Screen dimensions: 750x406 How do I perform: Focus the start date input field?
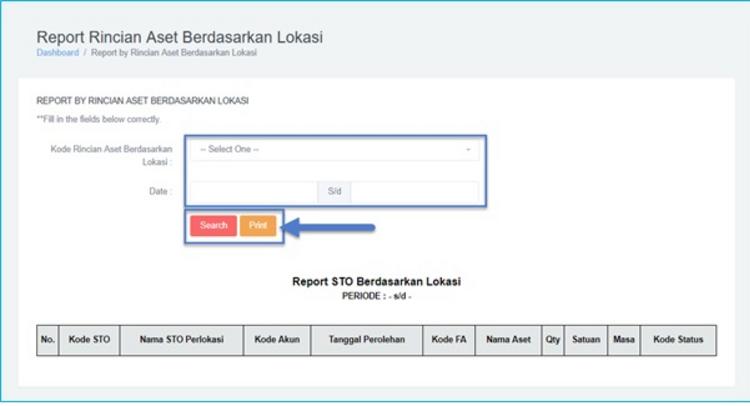254,190
